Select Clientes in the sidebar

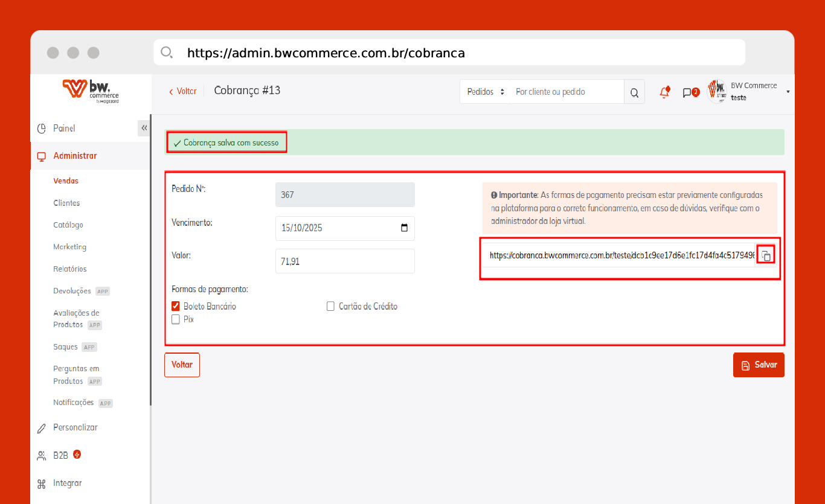click(66, 203)
